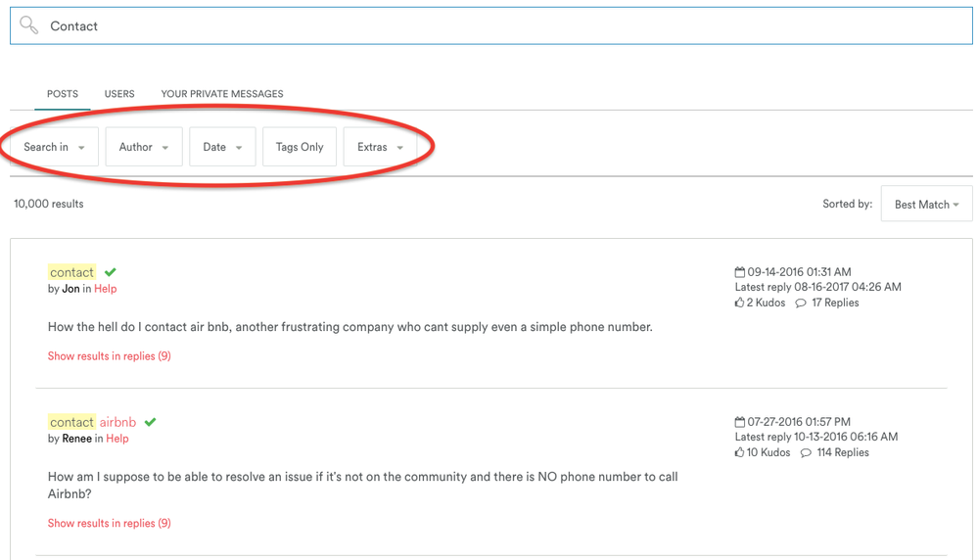The image size is (978, 560).
Task: Expand the Extras dropdown
Action: tap(380, 147)
